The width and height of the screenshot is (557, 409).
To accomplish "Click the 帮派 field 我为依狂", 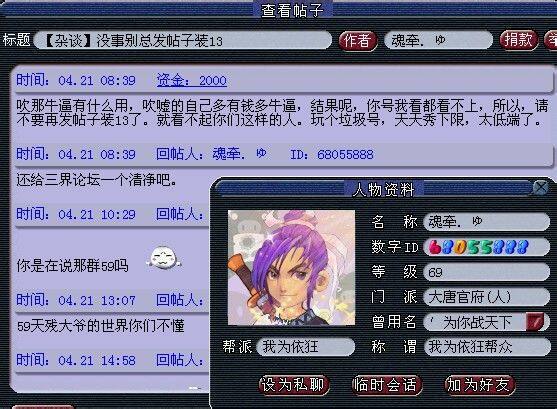I will click(305, 346).
